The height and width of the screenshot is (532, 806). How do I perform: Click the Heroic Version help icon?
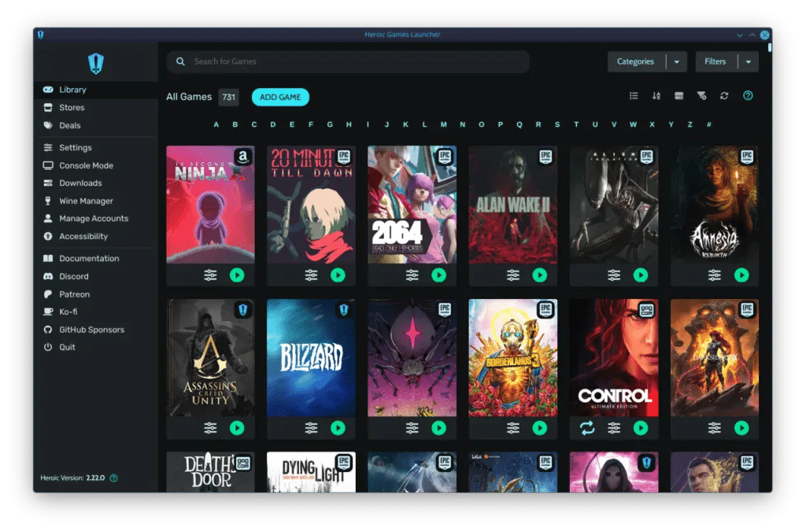point(113,478)
